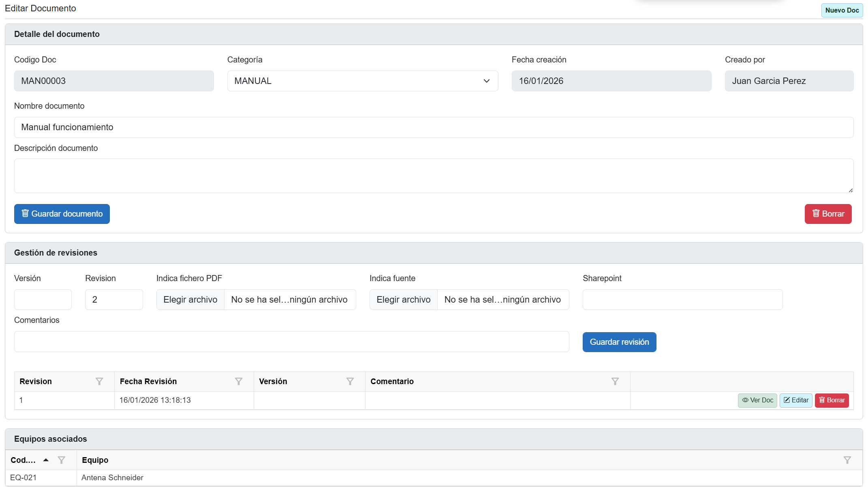The width and height of the screenshot is (868, 490).
Task: Click Guardar documento button
Action: point(62,214)
